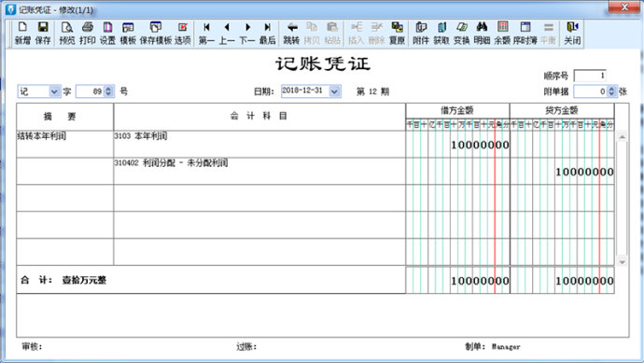The width and height of the screenshot is (644, 363).
Task: Click the 会计科目 column header
Action: click(x=259, y=117)
